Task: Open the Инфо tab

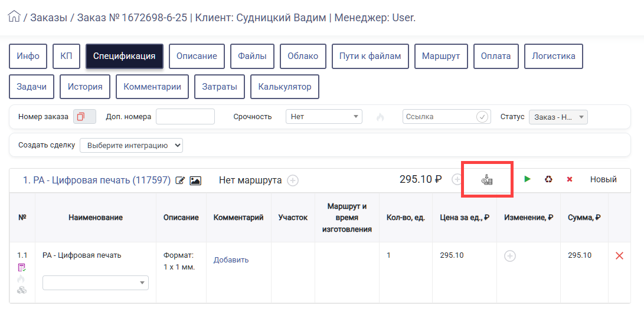Action: tap(28, 56)
